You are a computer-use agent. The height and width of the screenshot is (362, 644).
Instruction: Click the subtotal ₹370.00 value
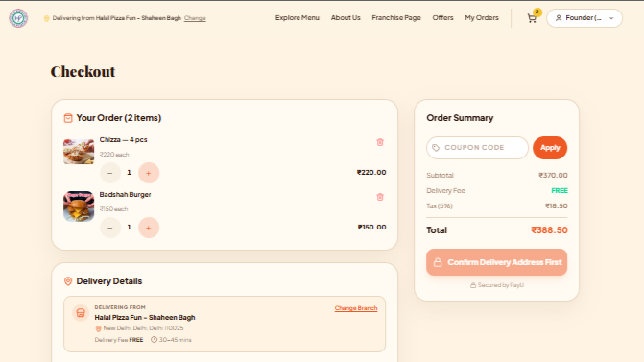coord(553,176)
